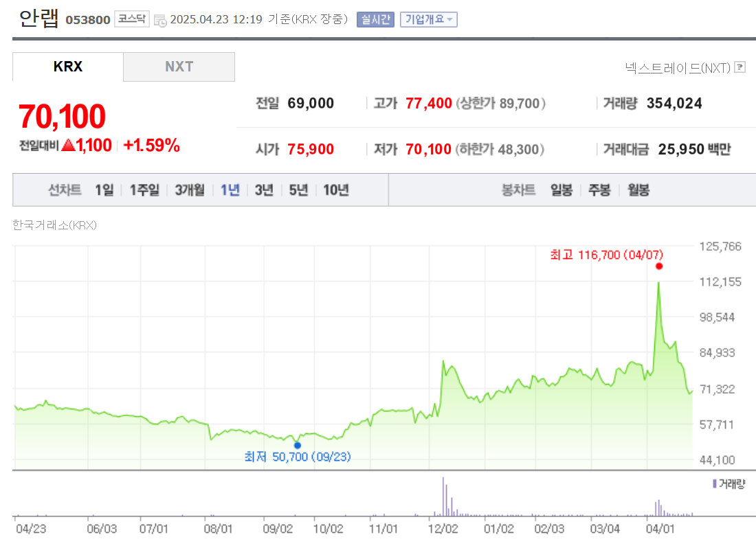Screen dimensions: 756x548
Task: Click the 실시간 badge button
Action: [375, 19]
